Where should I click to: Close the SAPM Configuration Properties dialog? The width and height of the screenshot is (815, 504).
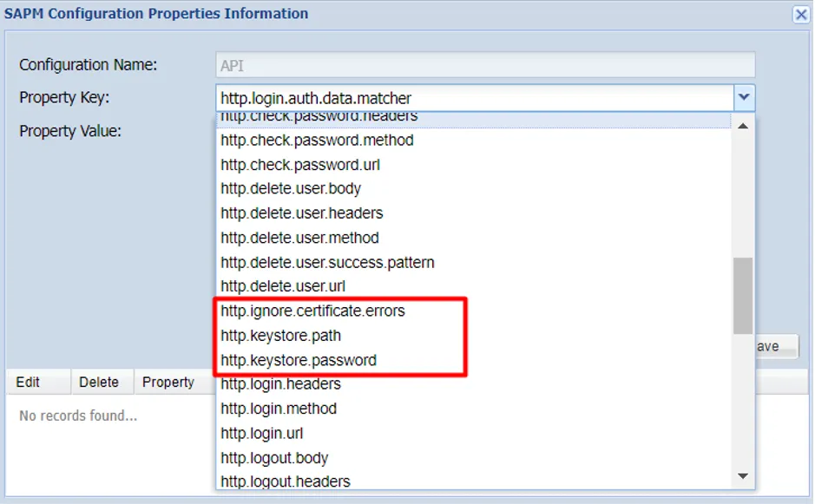[x=801, y=15]
